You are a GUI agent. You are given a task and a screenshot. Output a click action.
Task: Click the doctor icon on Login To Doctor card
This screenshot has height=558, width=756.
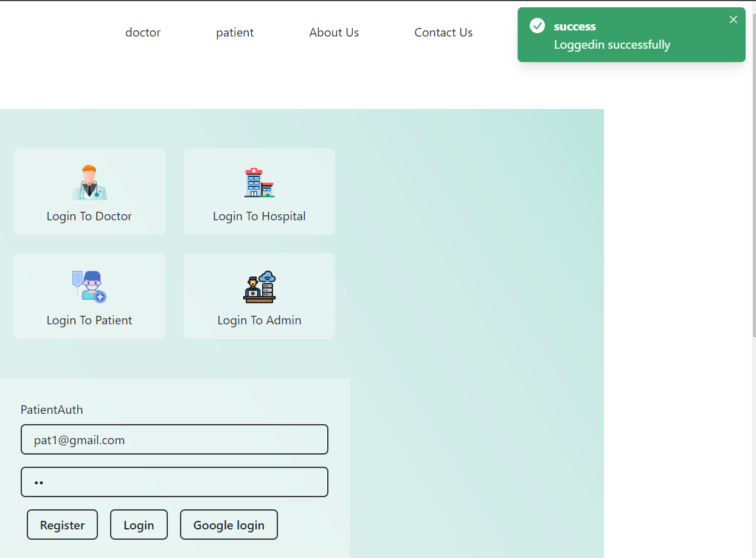coord(89,182)
